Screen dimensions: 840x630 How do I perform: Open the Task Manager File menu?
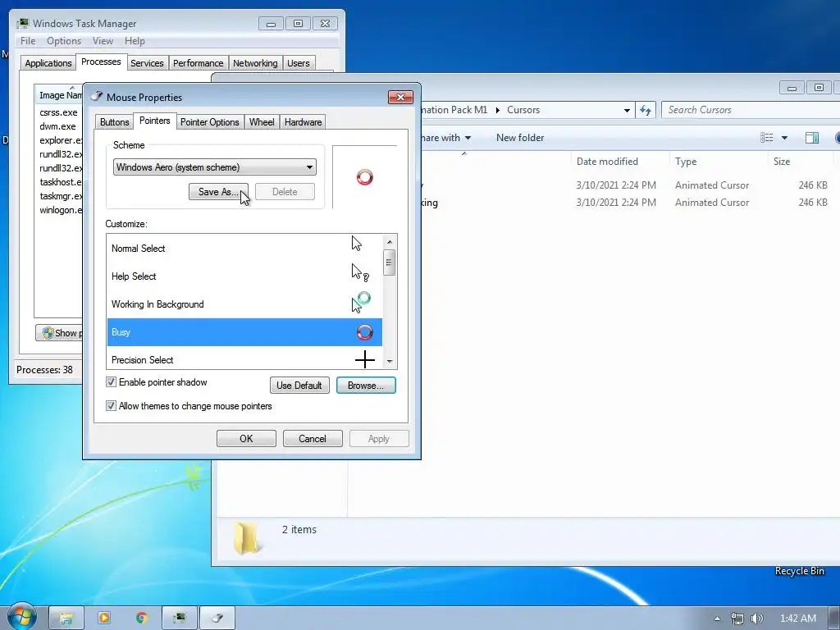click(28, 41)
